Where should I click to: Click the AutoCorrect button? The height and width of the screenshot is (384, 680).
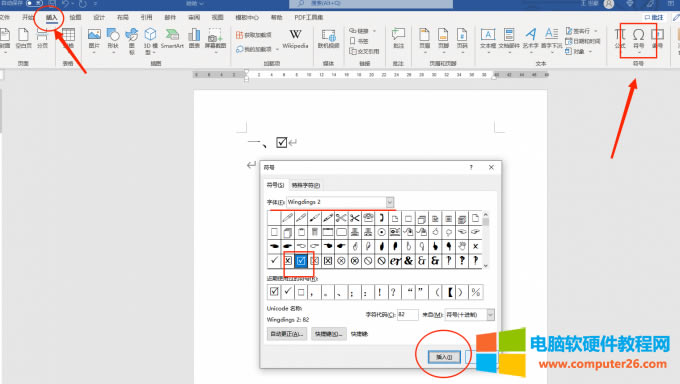287,334
